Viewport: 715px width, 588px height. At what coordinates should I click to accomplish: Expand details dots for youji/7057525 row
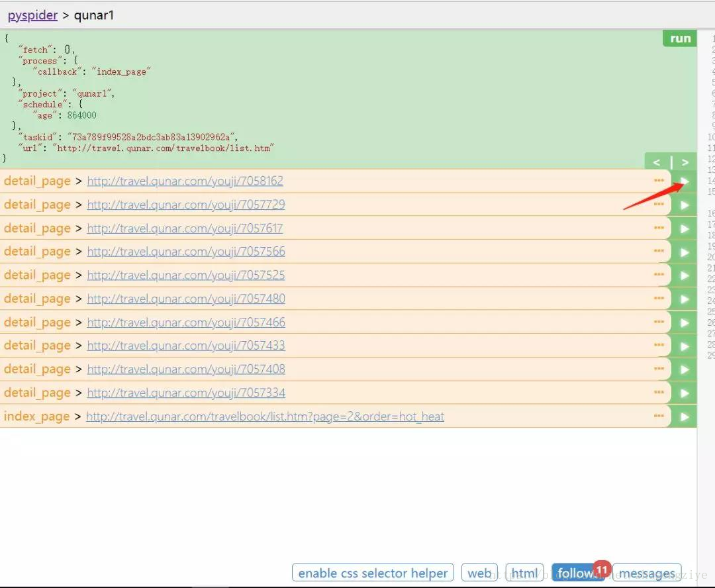click(x=659, y=275)
